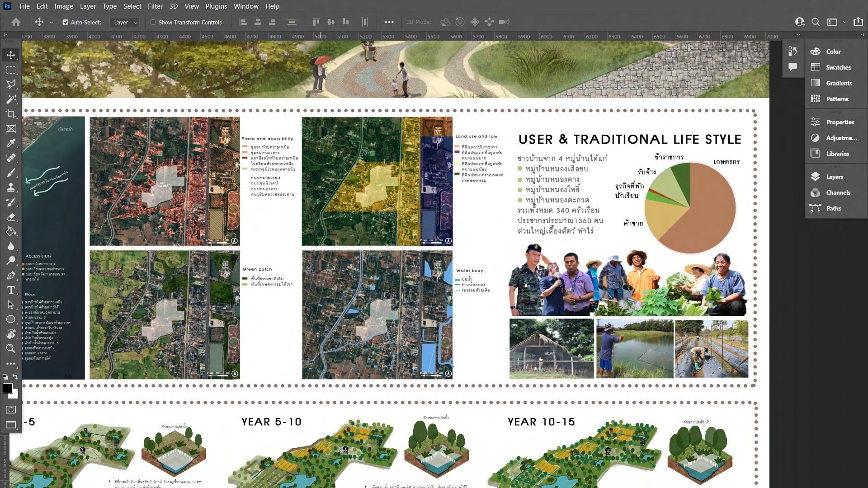
Task: Swap foreground and background colors
Action: point(15,376)
